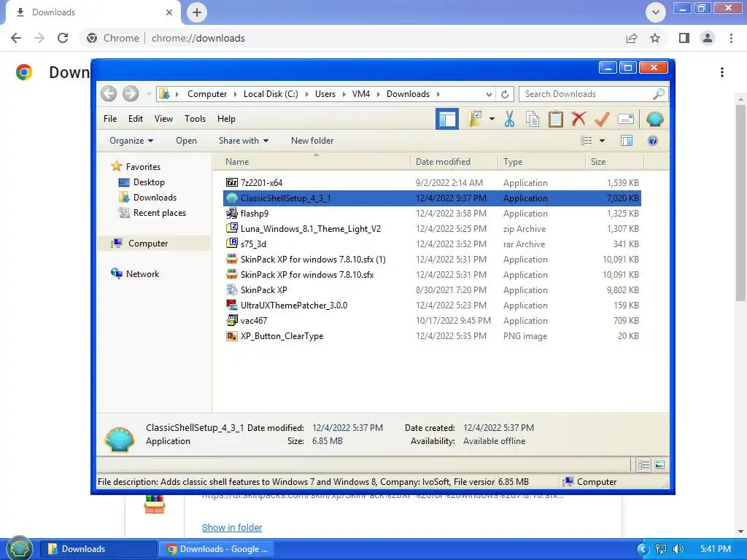Viewport: 747px width, 560px height.
Task: Expand chevron after Computer in address bar
Action: 236,94
